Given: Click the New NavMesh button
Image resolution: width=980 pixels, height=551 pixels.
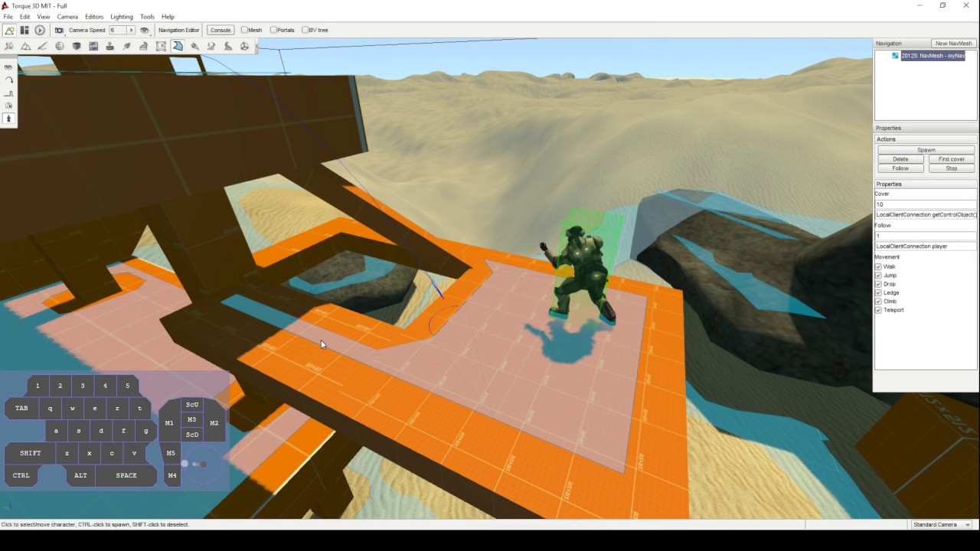Looking at the screenshot, I should 952,44.
